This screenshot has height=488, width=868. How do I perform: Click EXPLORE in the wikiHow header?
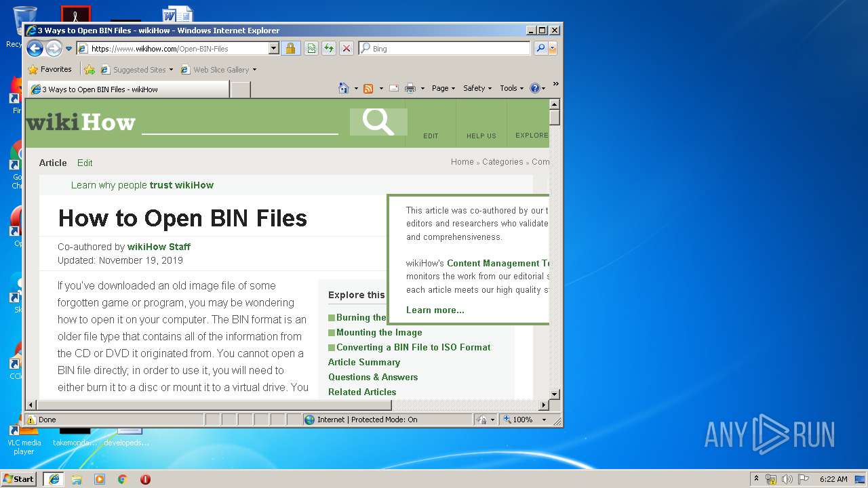pyautogui.click(x=532, y=136)
